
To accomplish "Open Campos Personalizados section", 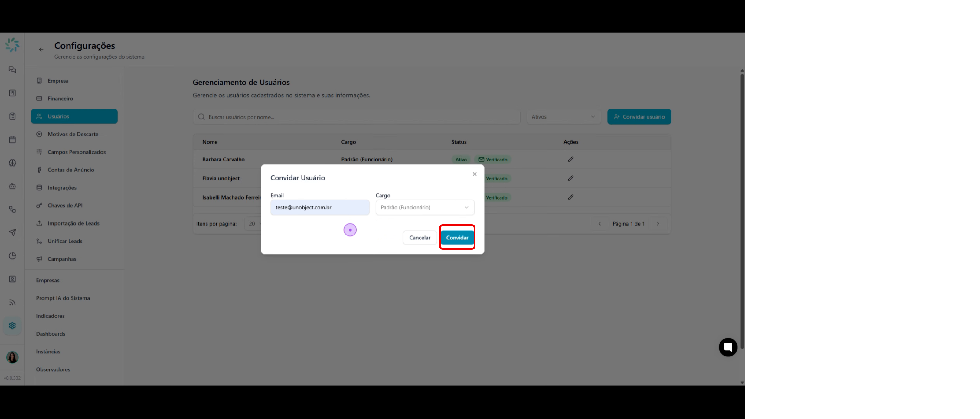I will tap(74, 152).
